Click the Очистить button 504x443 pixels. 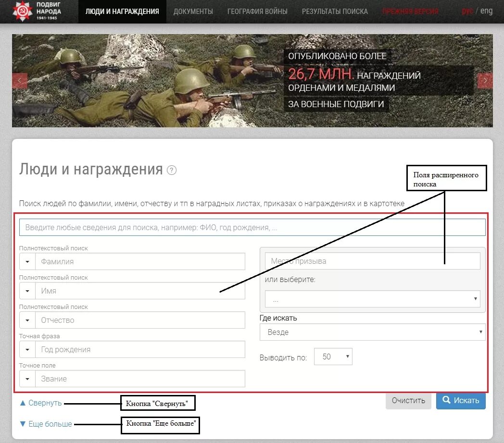(x=408, y=401)
